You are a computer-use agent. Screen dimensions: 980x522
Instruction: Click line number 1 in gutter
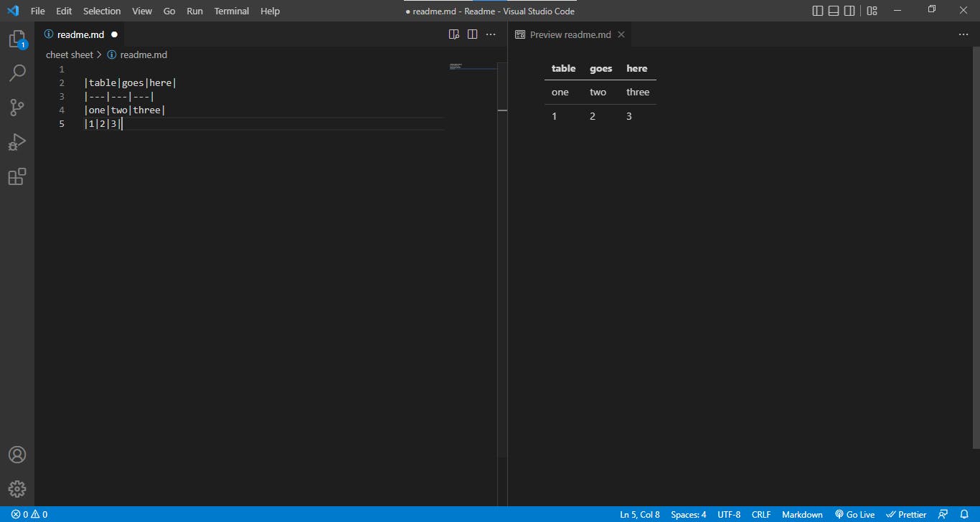tap(62, 69)
